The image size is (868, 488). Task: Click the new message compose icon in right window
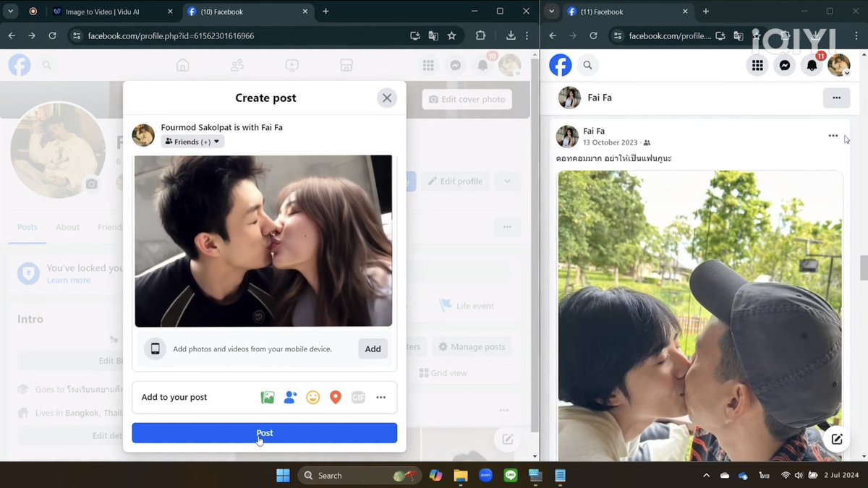click(837, 439)
